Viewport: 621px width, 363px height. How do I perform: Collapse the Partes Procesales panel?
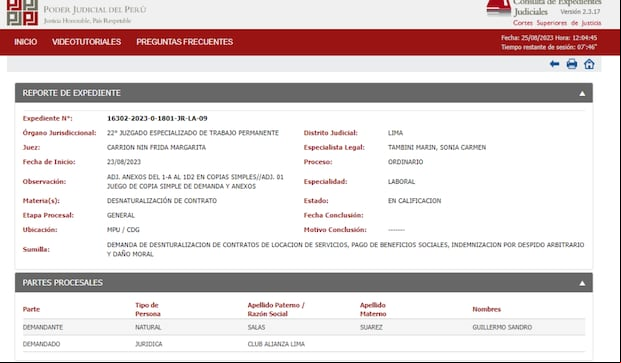click(x=582, y=283)
